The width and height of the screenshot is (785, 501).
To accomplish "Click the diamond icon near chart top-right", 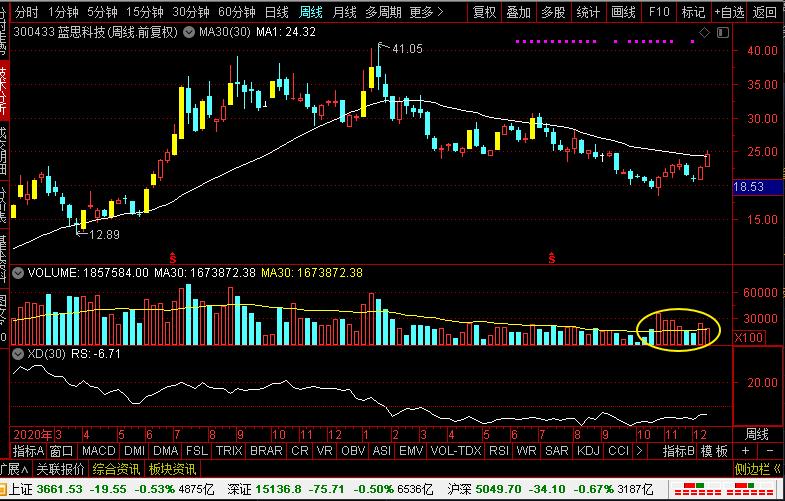I will point(704,33).
